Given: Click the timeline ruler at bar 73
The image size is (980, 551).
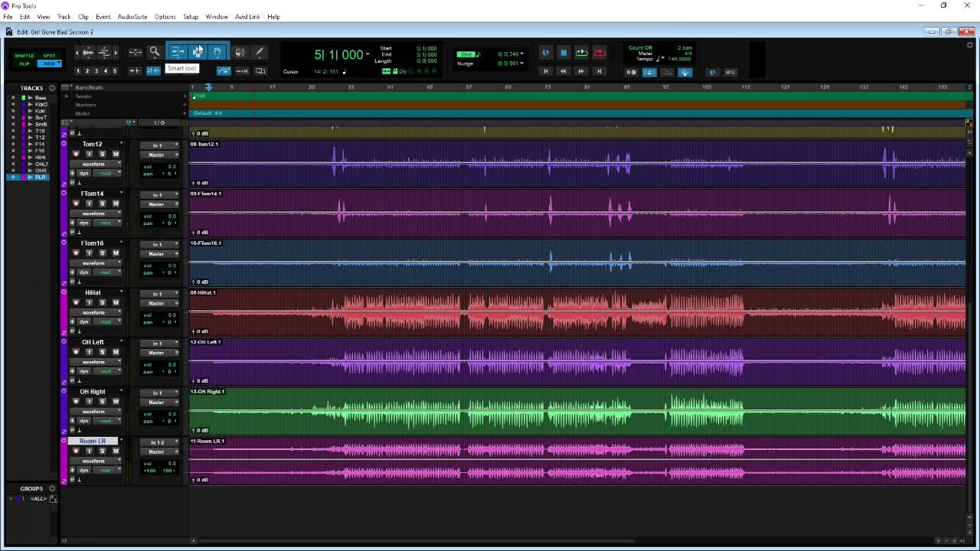Looking at the screenshot, I should (x=547, y=87).
